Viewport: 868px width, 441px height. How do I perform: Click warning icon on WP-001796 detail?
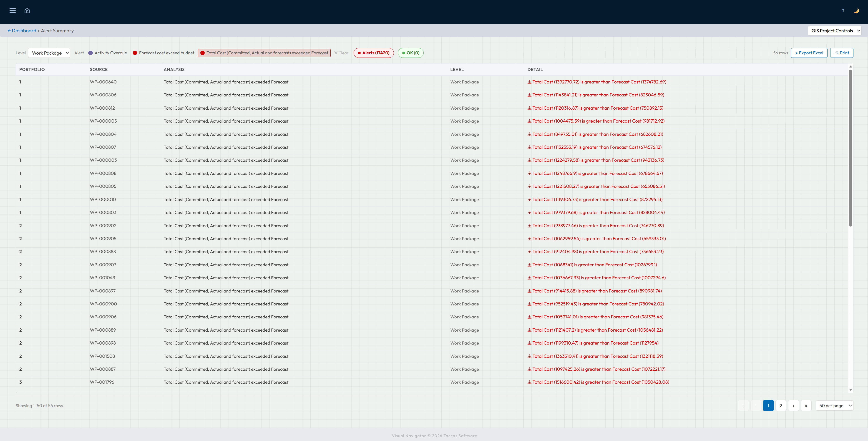click(529, 382)
